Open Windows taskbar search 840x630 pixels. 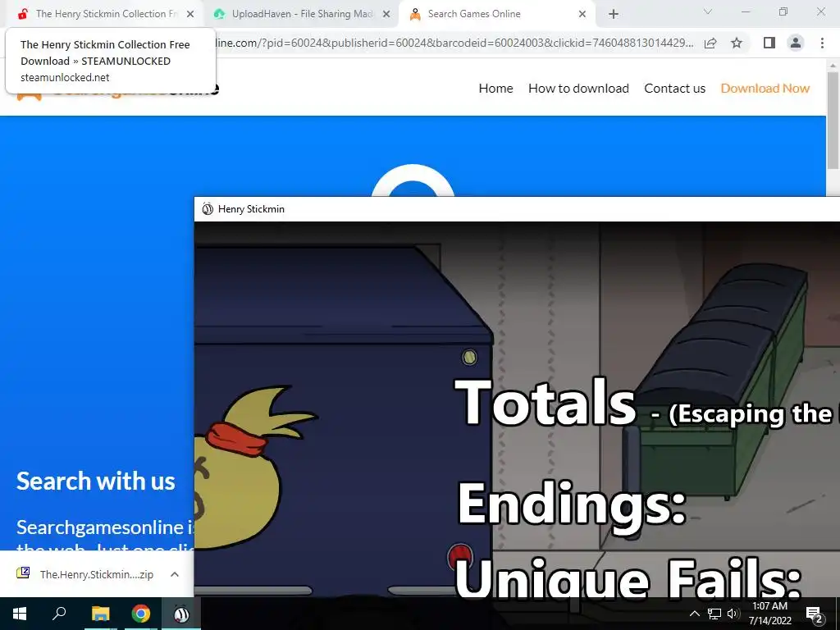coord(59,614)
